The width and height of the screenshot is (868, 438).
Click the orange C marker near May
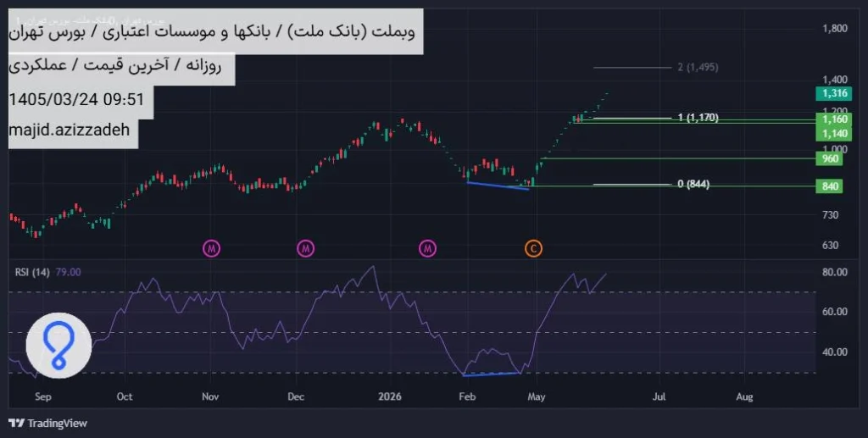pyautogui.click(x=534, y=249)
